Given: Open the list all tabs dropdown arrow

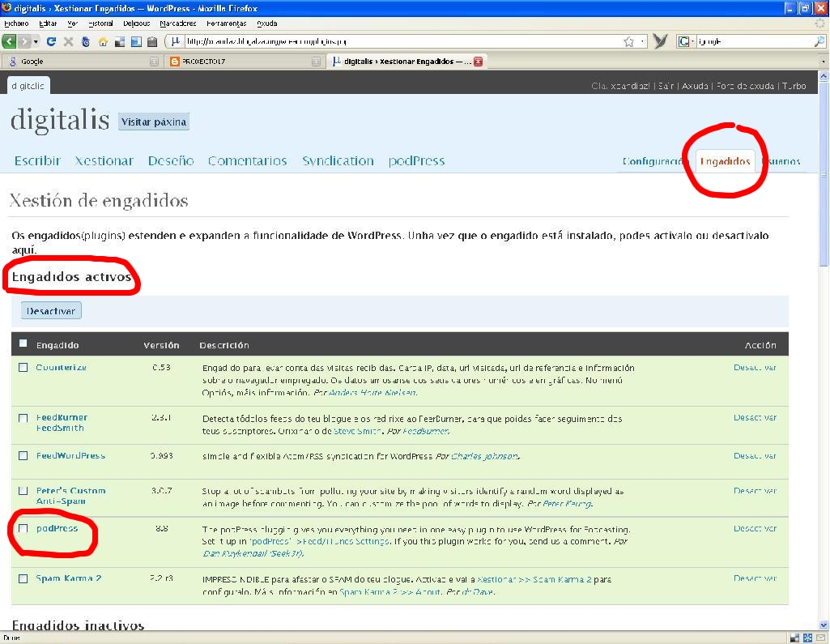Looking at the screenshot, I should (x=824, y=62).
